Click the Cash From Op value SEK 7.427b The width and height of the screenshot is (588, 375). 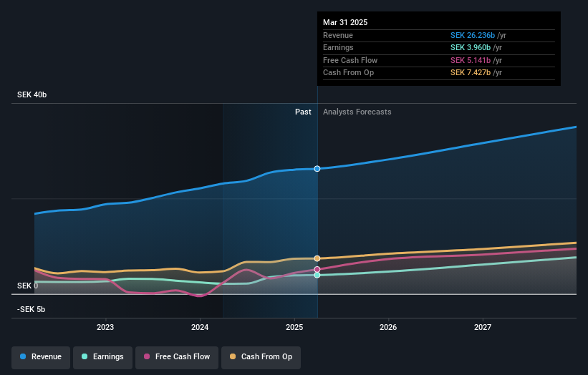tap(471, 73)
